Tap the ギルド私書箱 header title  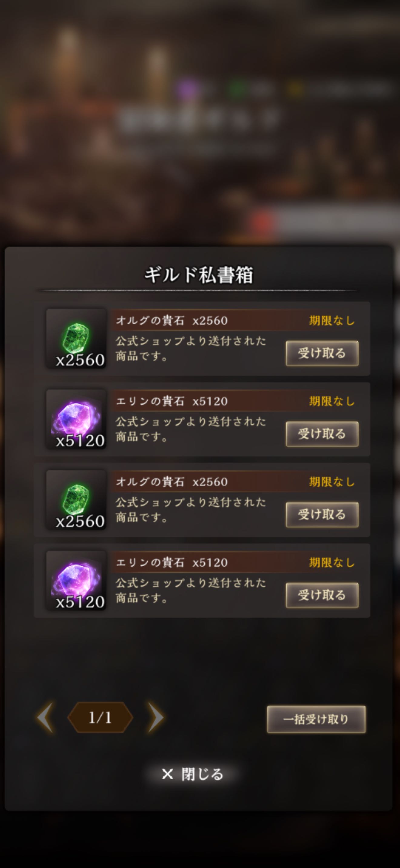[x=199, y=275]
